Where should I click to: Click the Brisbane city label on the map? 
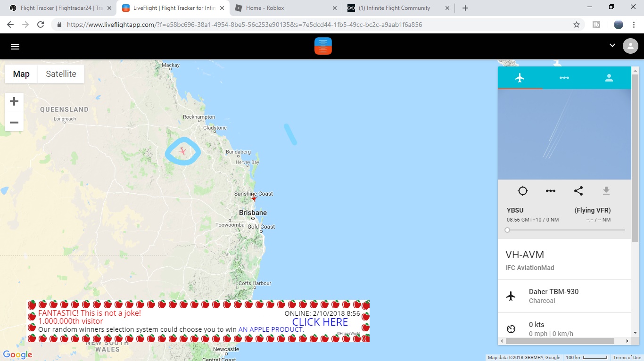253,213
